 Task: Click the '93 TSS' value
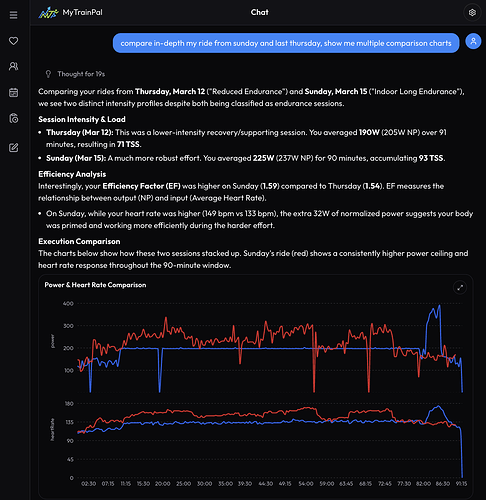[431, 158]
